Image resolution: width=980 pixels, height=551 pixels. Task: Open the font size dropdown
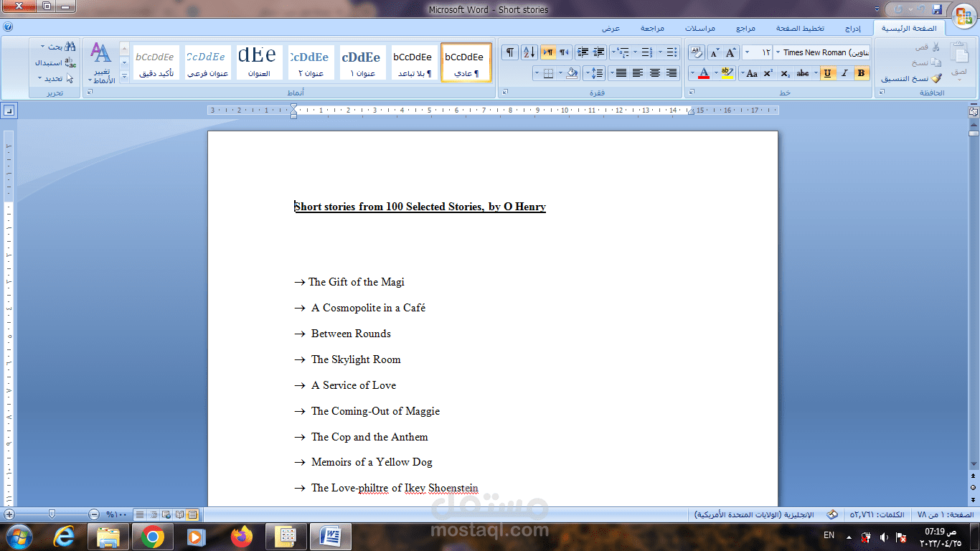[x=747, y=52]
